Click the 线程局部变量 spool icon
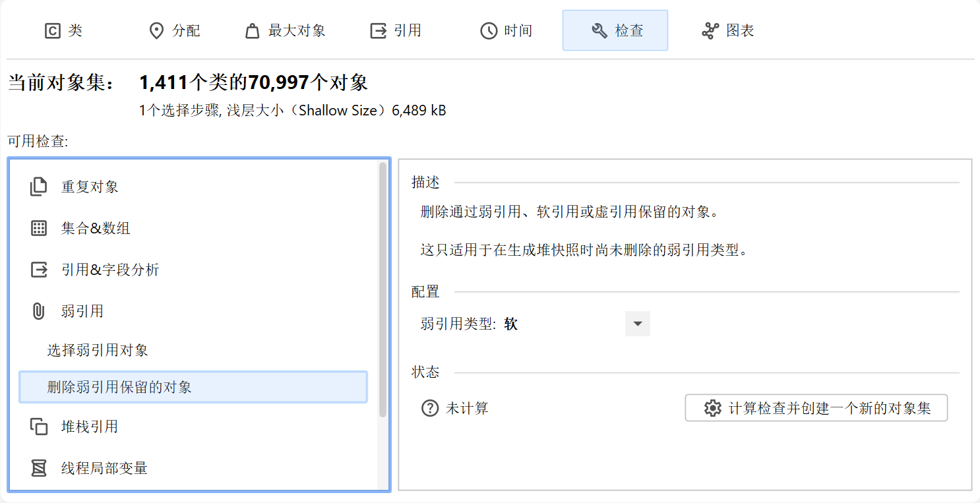The height and width of the screenshot is (503, 980). 39,468
